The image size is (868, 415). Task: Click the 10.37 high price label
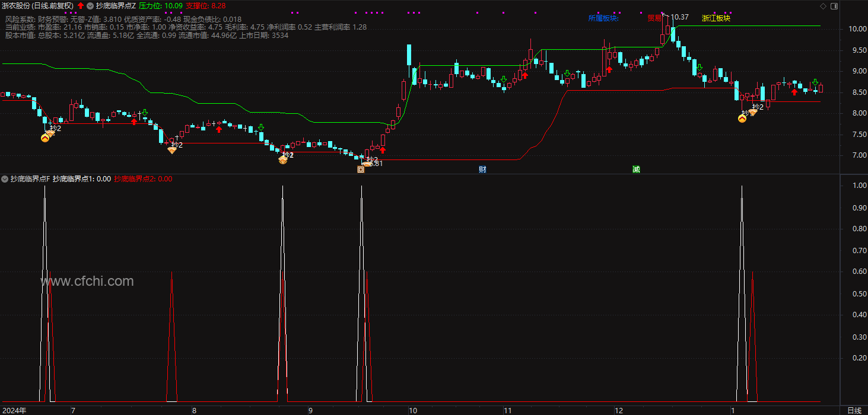click(680, 17)
